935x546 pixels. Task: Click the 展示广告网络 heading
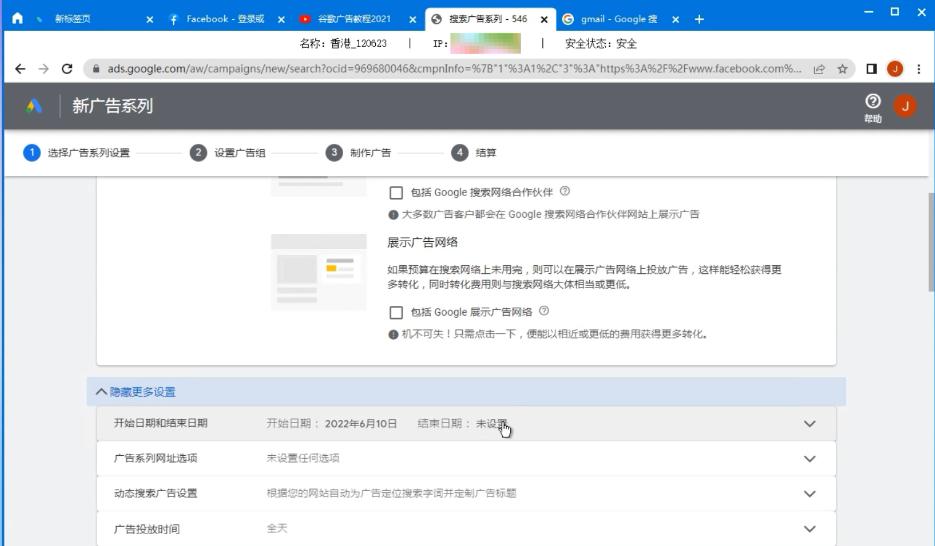(x=422, y=242)
